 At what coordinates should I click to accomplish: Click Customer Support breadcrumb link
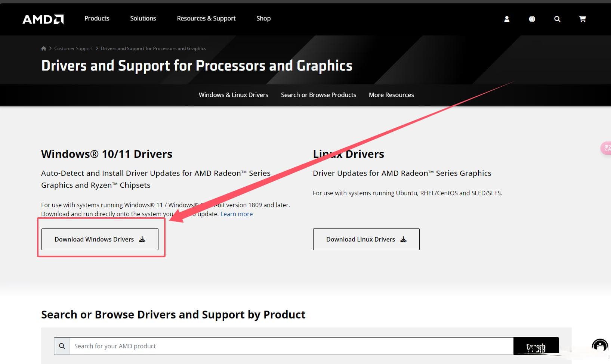point(74,49)
